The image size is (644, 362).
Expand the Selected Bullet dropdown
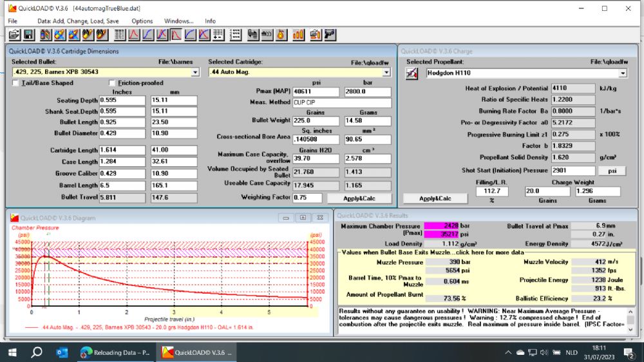(195, 72)
